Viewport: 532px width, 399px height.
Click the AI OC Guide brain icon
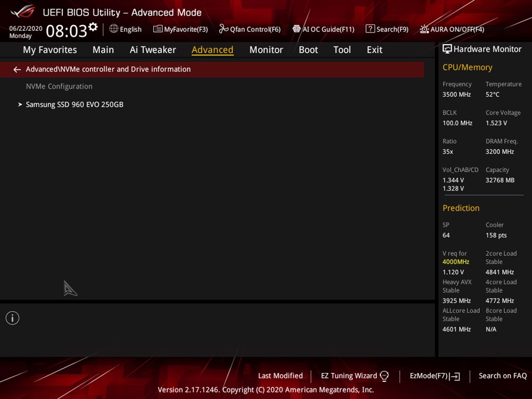click(296, 29)
